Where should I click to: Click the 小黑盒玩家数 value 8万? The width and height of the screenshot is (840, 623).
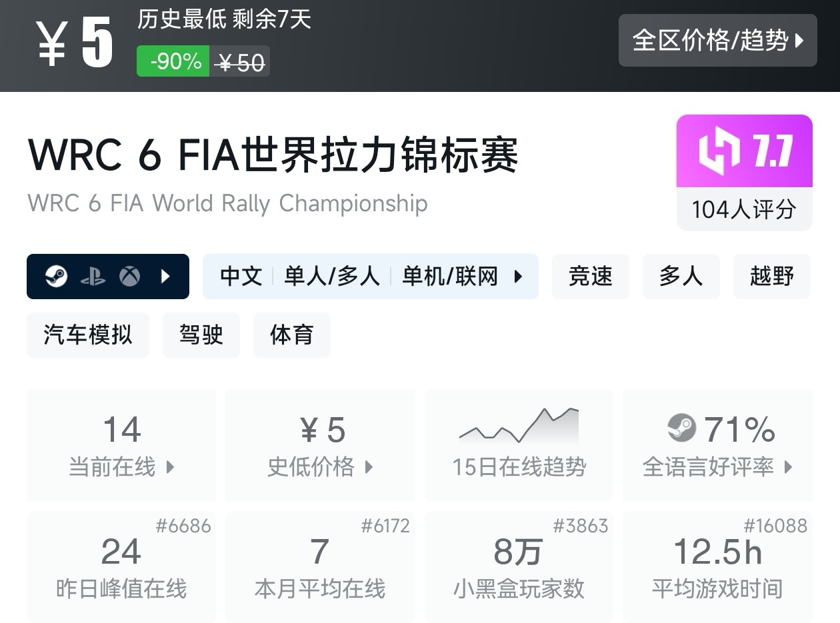[x=518, y=552]
